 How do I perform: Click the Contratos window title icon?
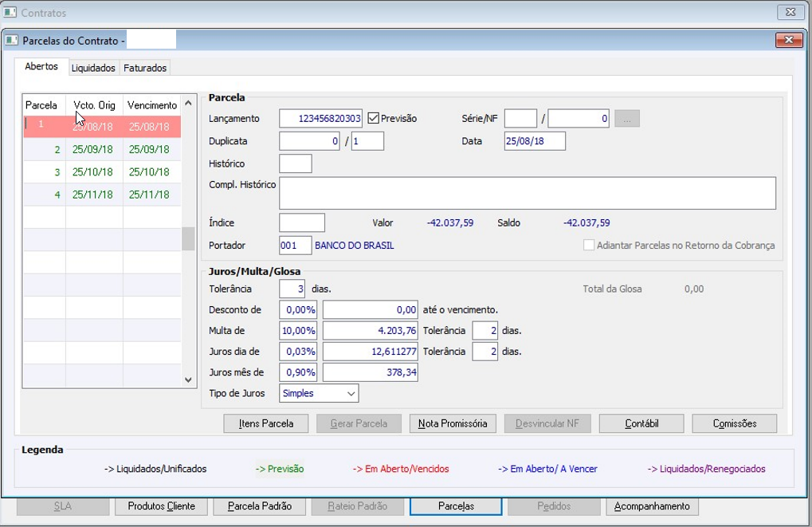click(10, 13)
